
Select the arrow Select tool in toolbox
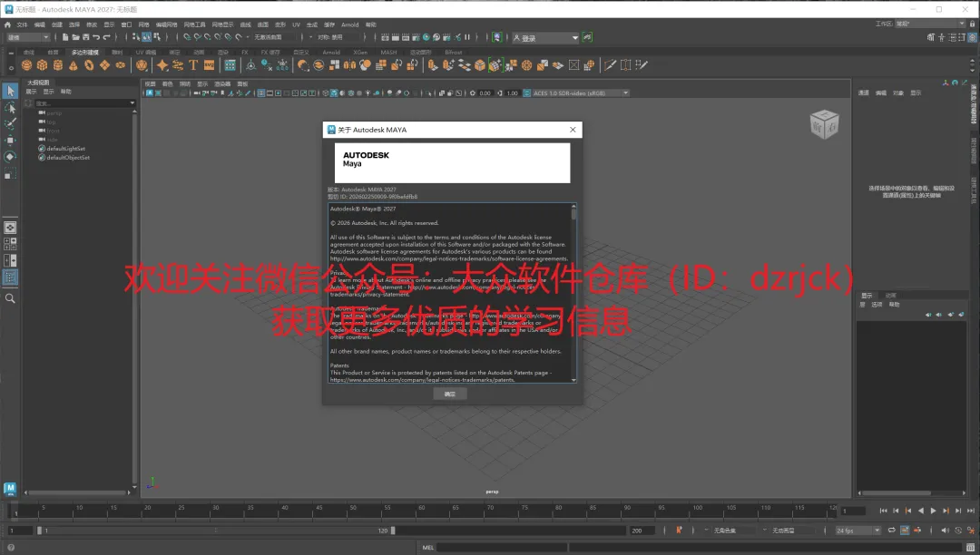pos(10,92)
